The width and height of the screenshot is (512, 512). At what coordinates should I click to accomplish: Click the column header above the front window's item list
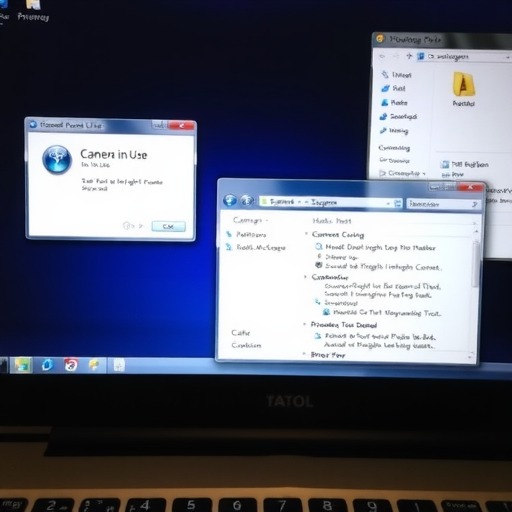tap(332, 221)
